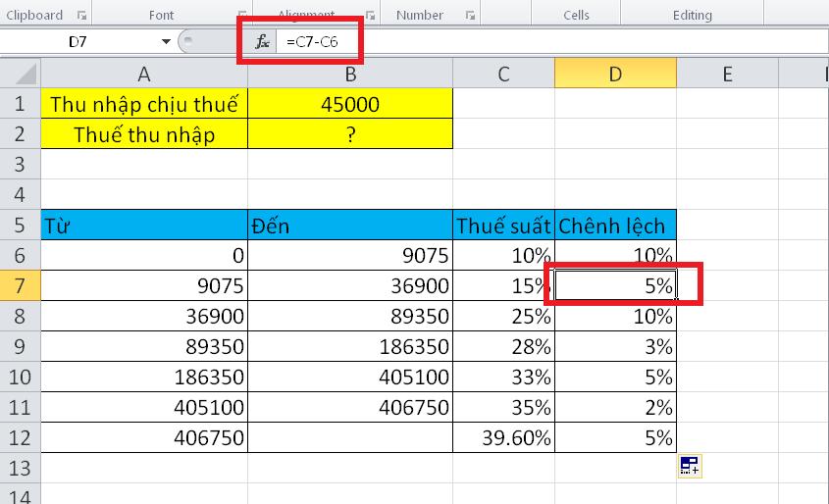
Task: Select cell C11 showing 35%
Action: tap(504, 407)
